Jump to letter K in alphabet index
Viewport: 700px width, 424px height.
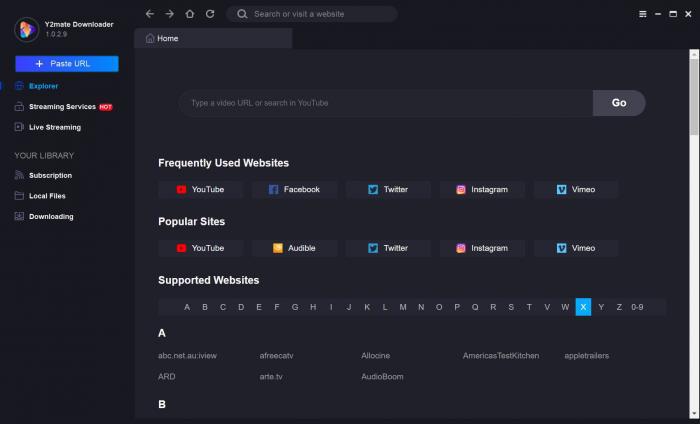[367, 307]
